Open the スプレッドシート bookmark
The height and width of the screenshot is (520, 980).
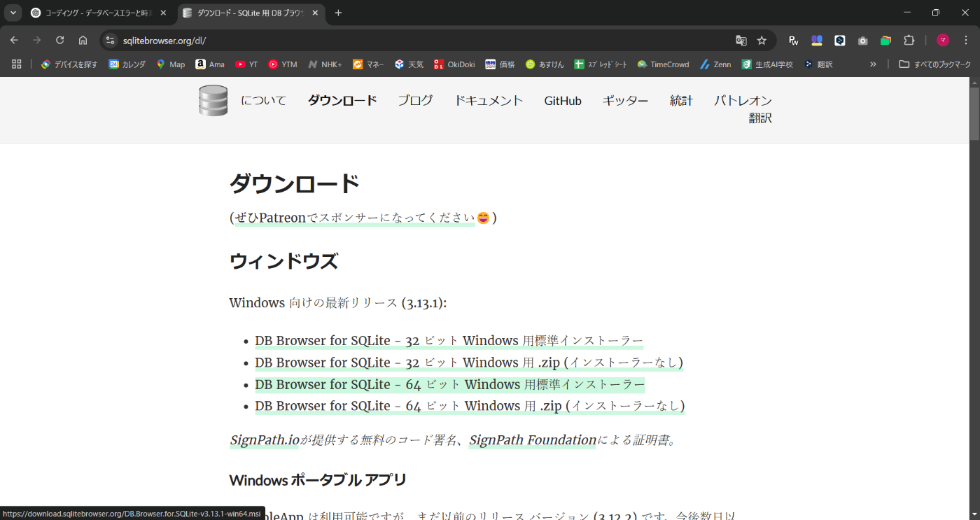click(602, 64)
